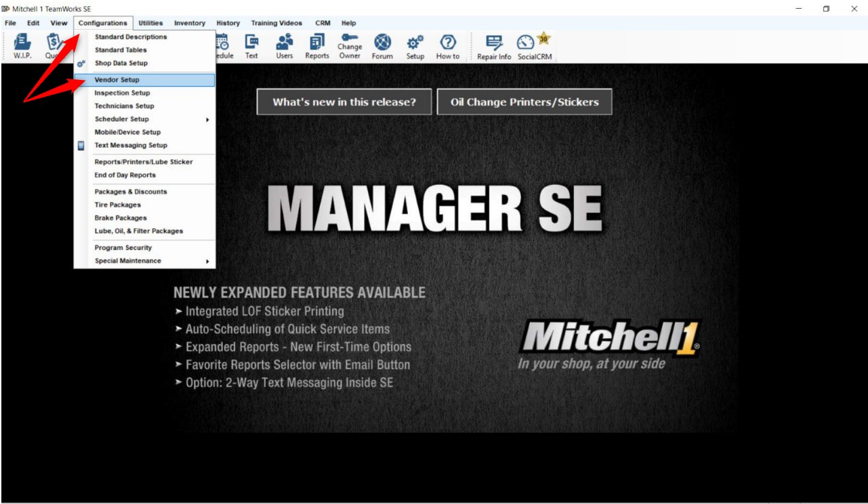Open Program Security
The image size is (868, 504).
point(144,248)
